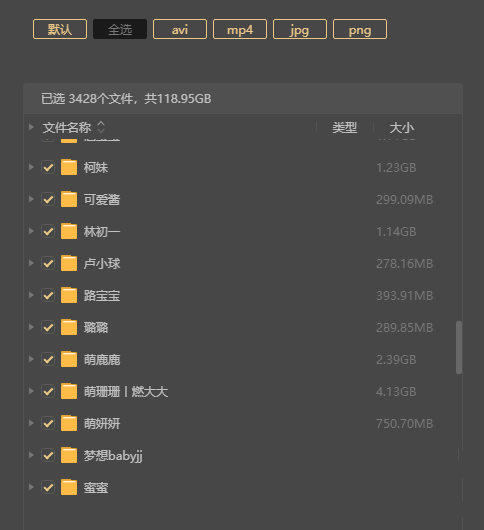Viewport: 484px width, 530px height.
Task: Click the folder icon for 柯妹
Action: (x=69, y=167)
